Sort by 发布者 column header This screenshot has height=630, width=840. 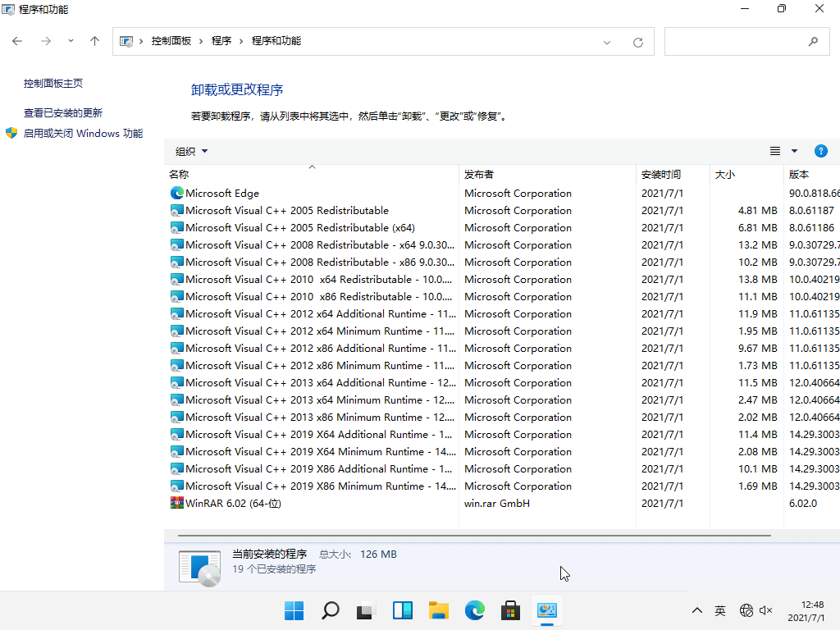[547, 175]
